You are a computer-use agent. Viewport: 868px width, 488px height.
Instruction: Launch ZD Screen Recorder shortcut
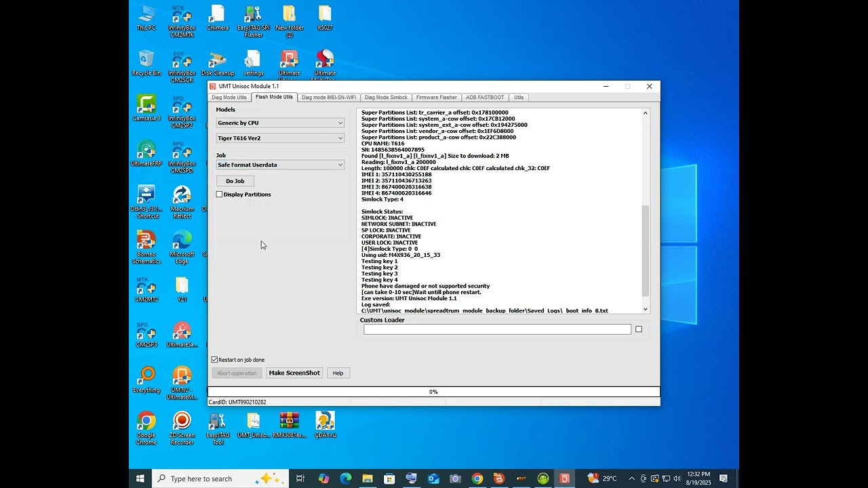click(182, 429)
